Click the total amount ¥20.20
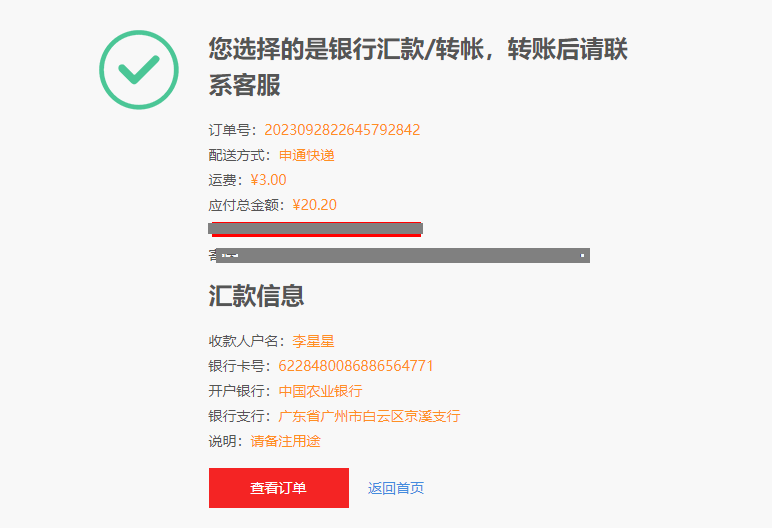 pos(315,205)
